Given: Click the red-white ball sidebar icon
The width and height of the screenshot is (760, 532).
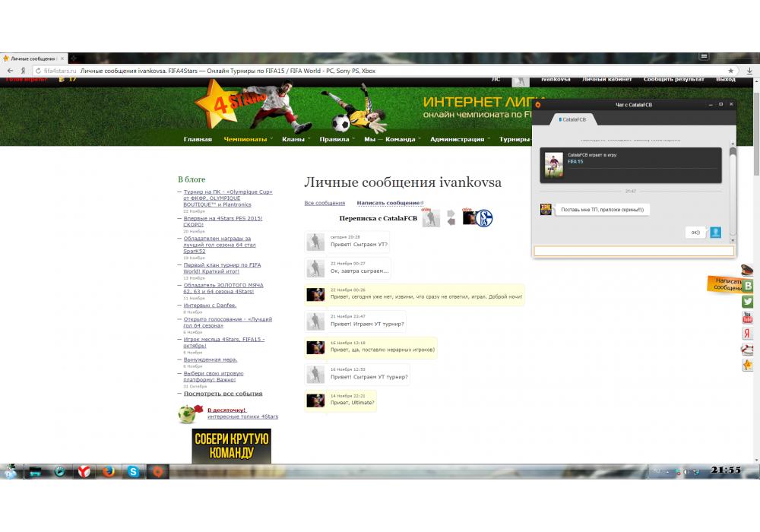Looking at the screenshot, I should point(747,350).
